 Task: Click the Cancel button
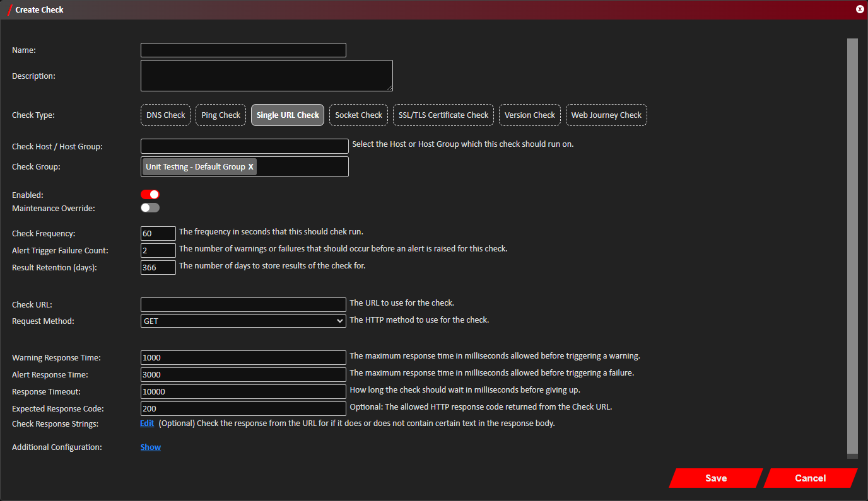pos(811,478)
